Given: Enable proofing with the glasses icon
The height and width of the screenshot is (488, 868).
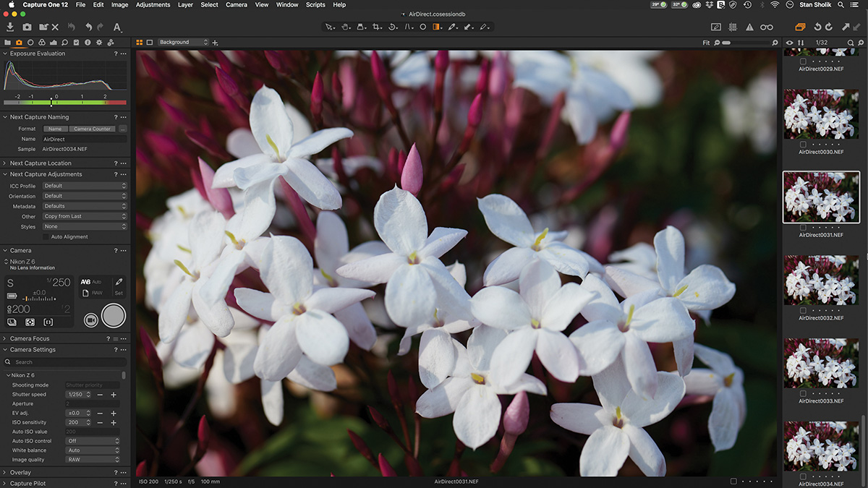Looking at the screenshot, I should [x=767, y=27].
